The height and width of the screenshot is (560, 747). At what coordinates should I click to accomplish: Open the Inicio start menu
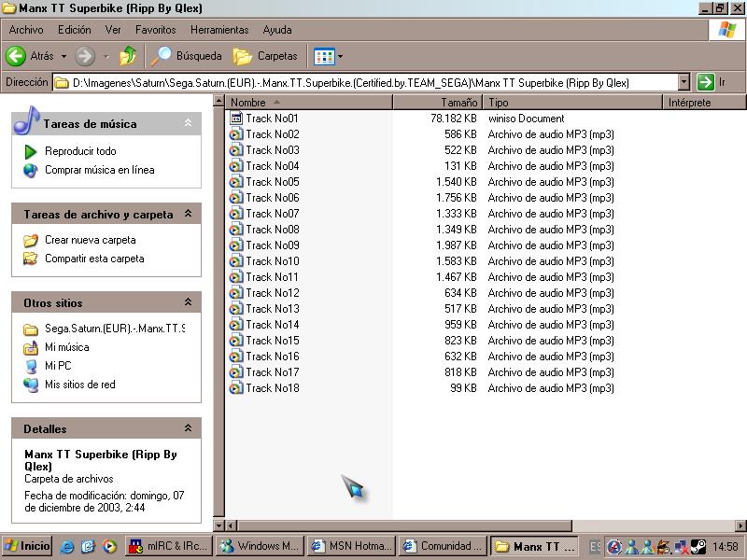click(27, 546)
